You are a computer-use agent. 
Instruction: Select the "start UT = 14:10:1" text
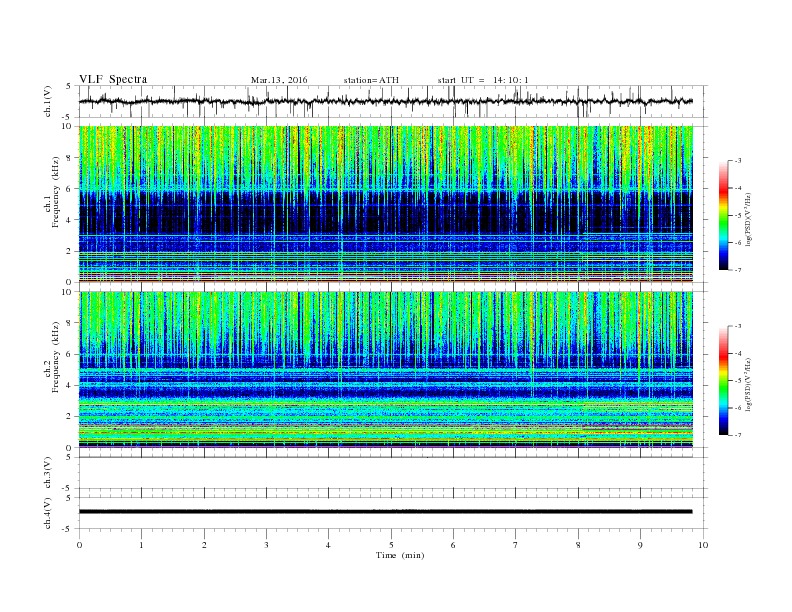coord(483,80)
